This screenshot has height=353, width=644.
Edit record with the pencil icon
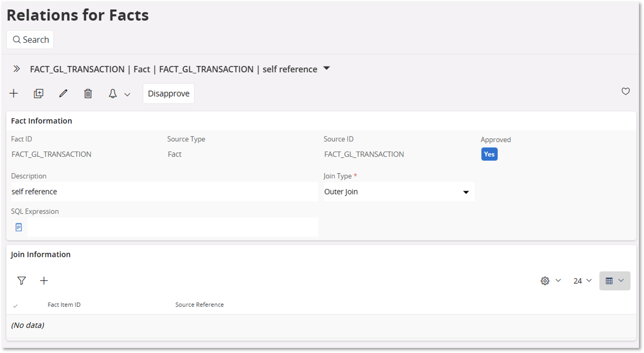point(63,93)
